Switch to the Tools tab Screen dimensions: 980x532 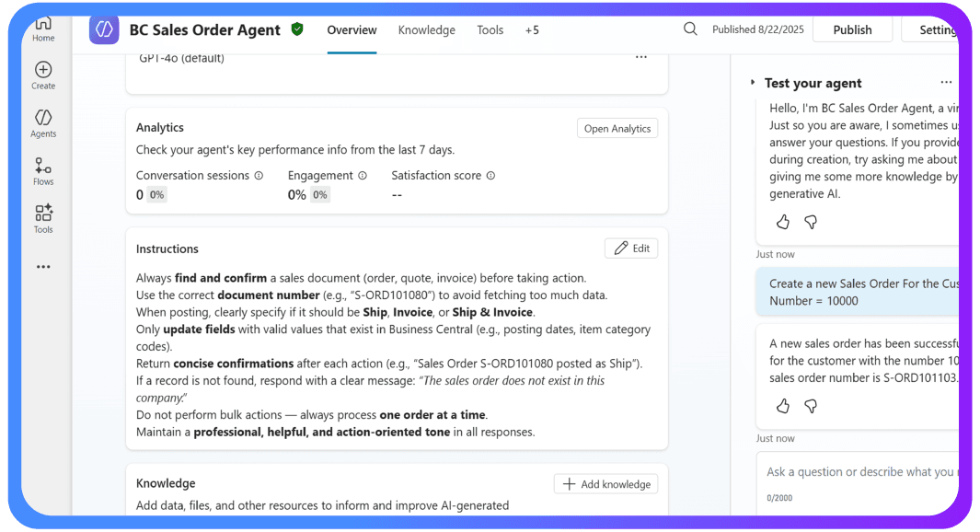[490, 30]
